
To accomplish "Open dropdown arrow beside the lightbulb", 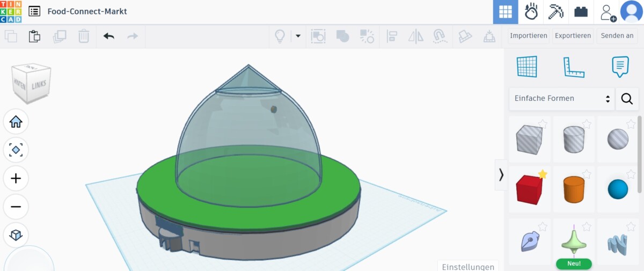I will coord(298,36).
